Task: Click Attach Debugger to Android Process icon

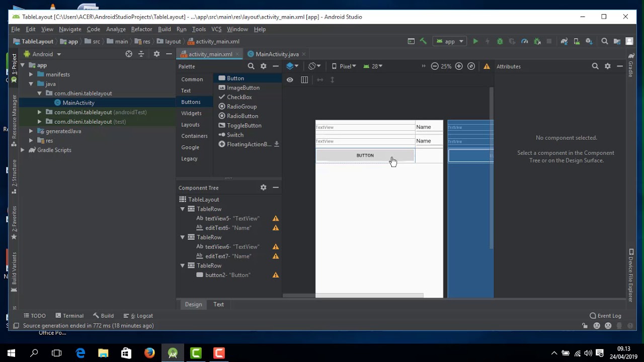Action: click(537, 42)
